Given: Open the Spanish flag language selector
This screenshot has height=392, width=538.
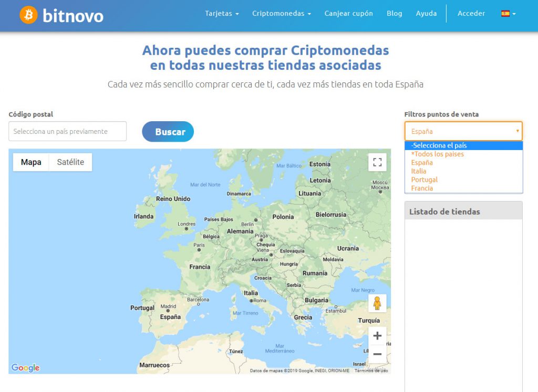Looking at the screenshot, I should 508,14.
